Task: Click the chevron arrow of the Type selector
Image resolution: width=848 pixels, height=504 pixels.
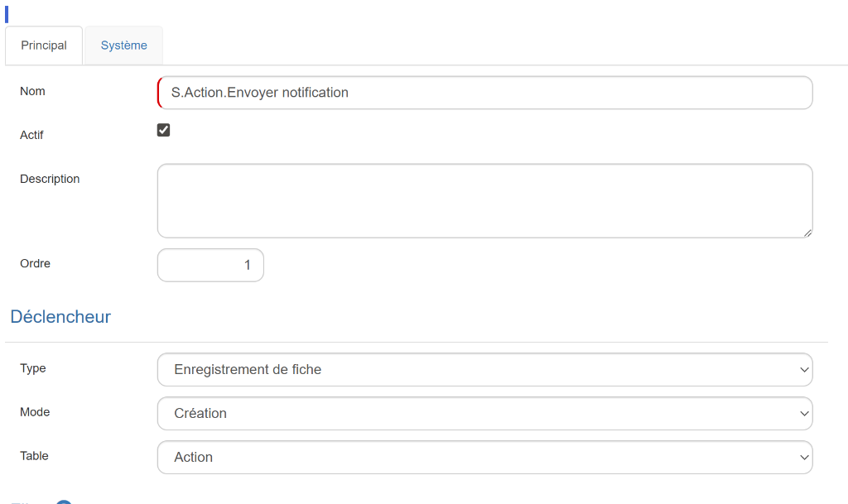Action: coord(803,370)
